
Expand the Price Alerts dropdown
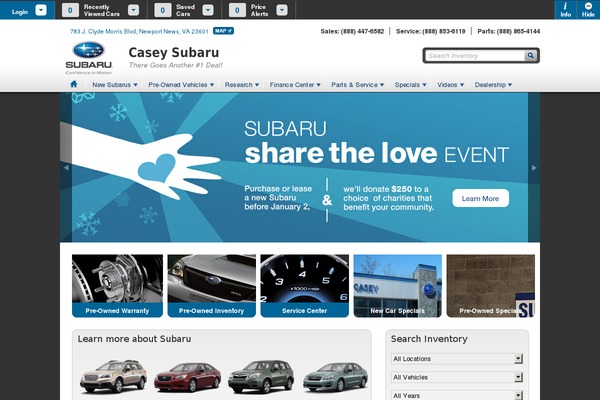282,10
